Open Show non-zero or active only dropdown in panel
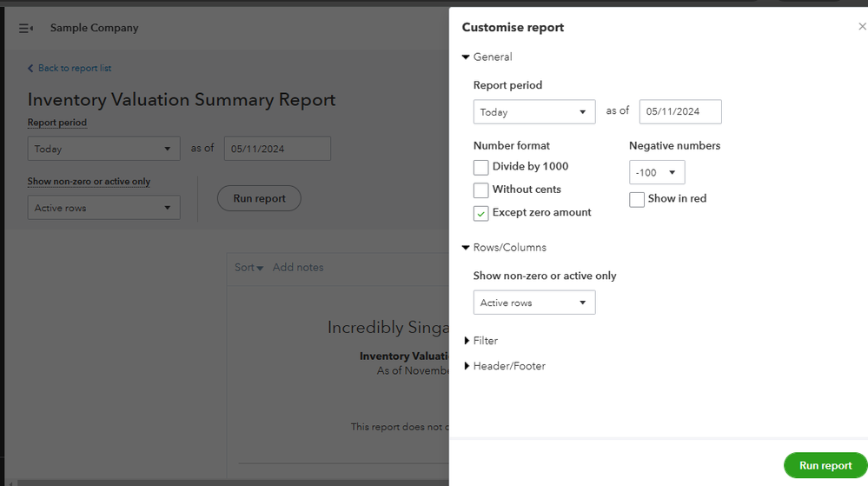Screen dimensions: 868x486 (x=533, y=303)
